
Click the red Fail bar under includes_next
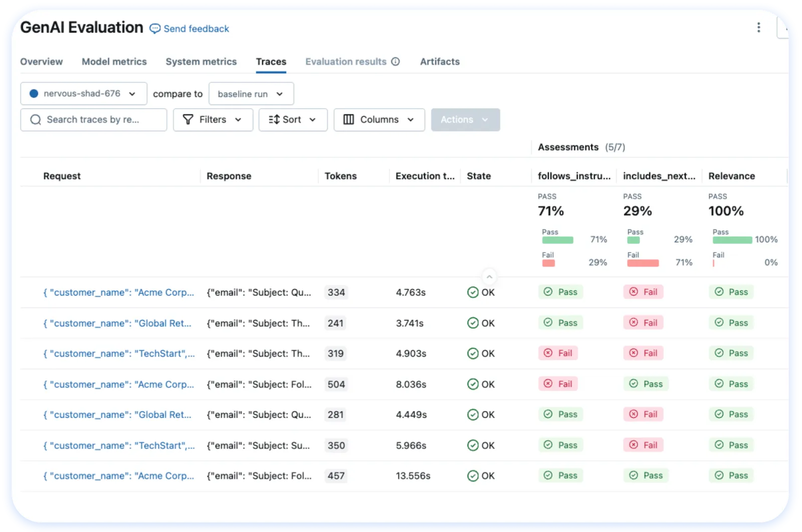[x=643, y=263]
